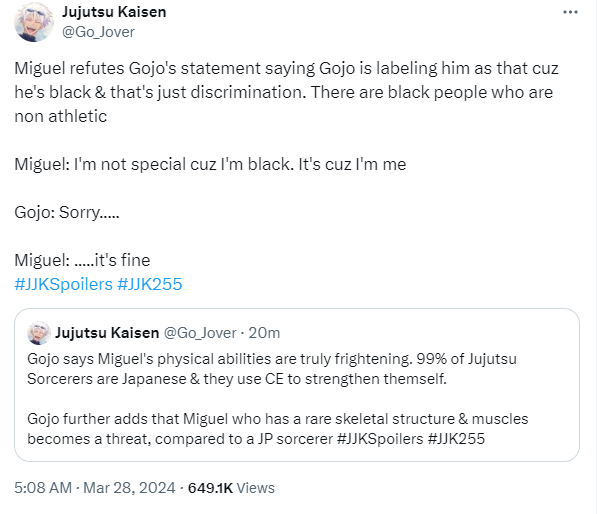Click the #JJKSpoilers tag inside quoted tweet
597x514 pixels.
(380, 439)
